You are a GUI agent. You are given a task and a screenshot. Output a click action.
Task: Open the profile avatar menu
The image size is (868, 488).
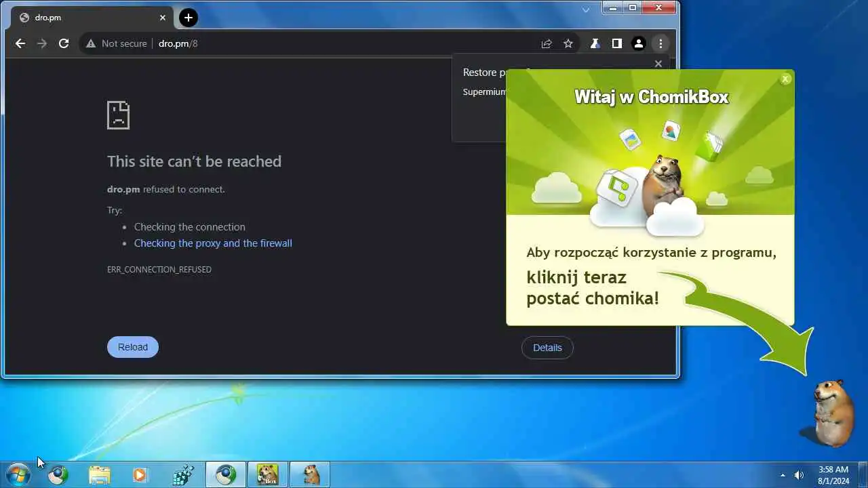point(638,43)
